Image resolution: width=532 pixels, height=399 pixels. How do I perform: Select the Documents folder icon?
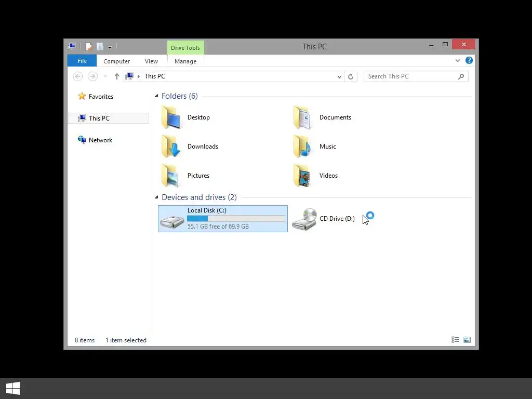302,117
